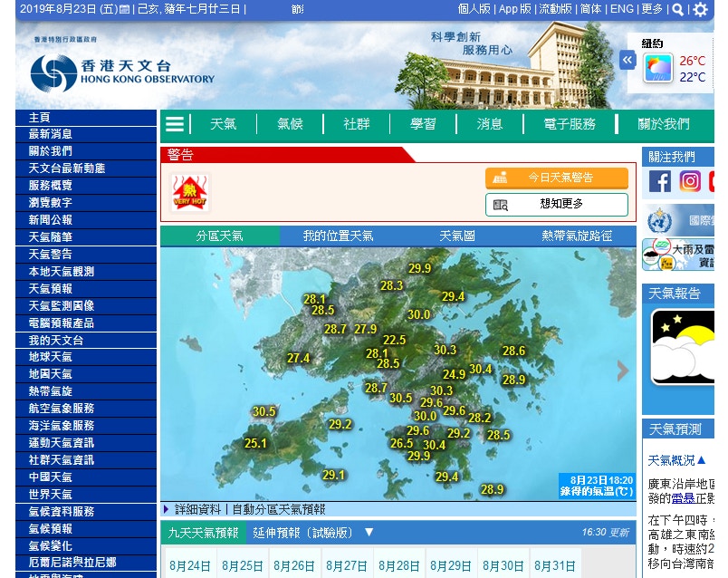Expand the 延伸預報 (試驗版) dropdown arrow

click(369, 533)
